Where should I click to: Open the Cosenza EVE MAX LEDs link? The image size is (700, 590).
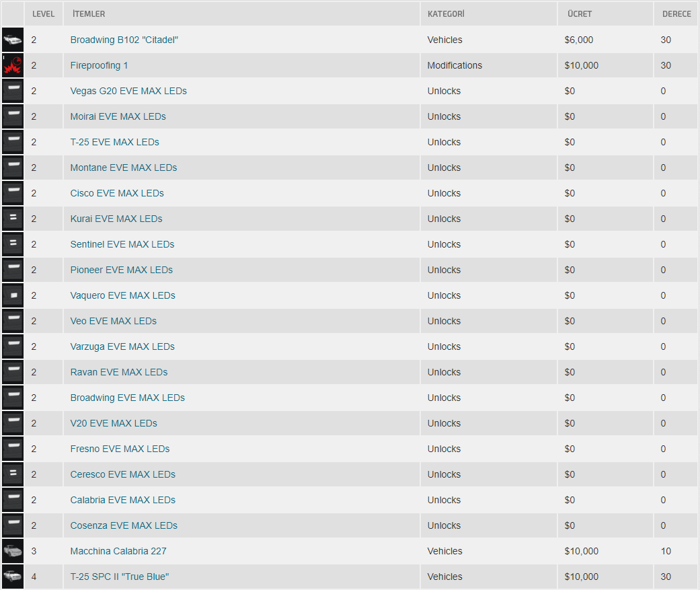[124, 525]
